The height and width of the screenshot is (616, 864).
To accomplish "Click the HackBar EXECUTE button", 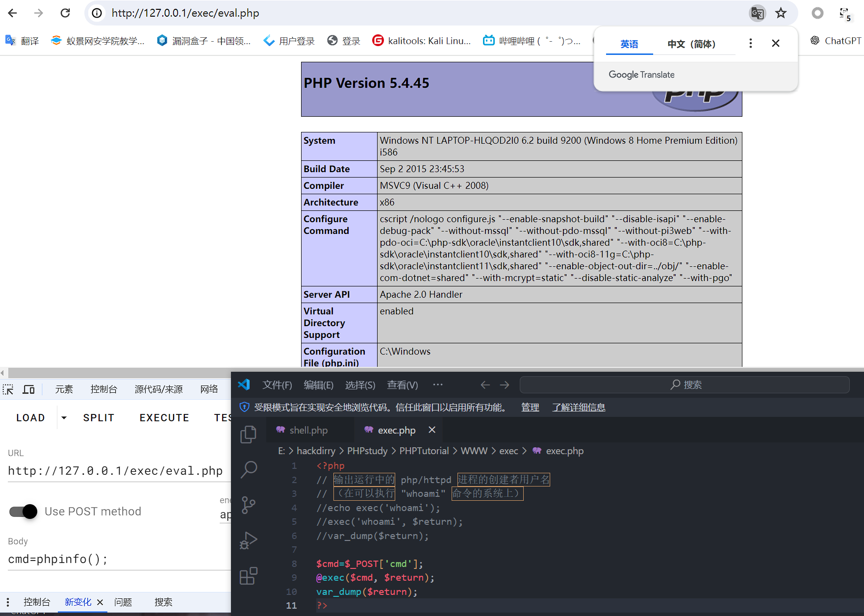I will point(164,418).
